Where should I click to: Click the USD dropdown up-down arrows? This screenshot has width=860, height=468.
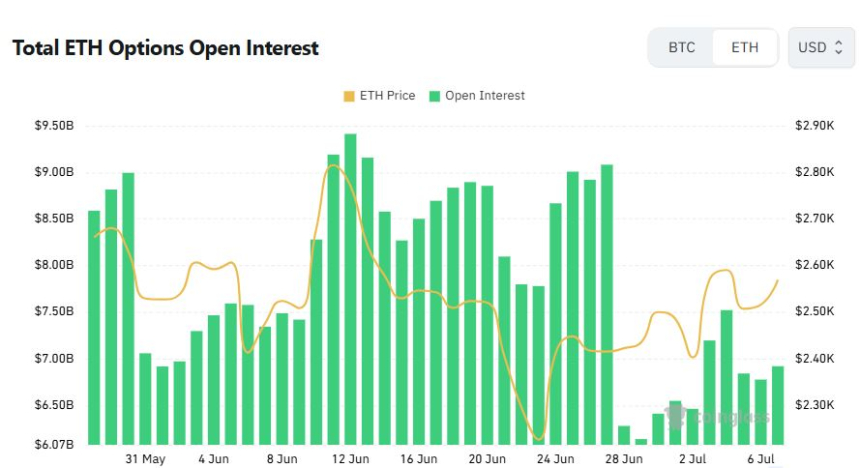(838, 48)
